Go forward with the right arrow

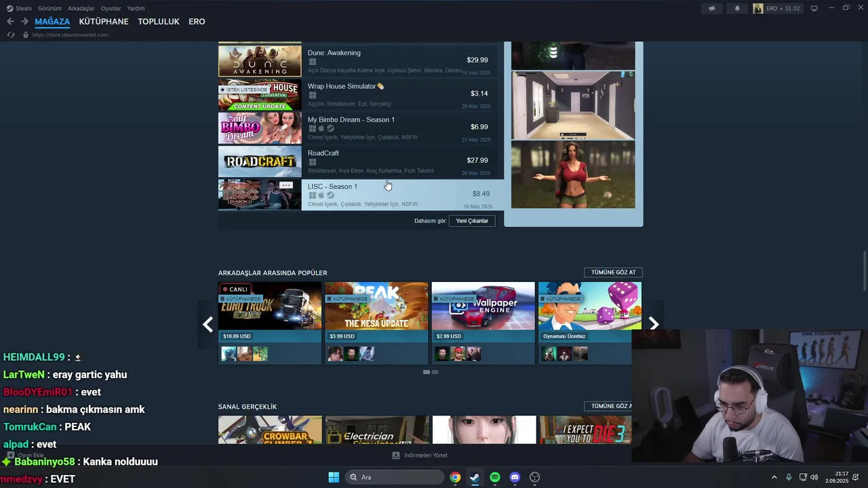click(x=24, y=22)
